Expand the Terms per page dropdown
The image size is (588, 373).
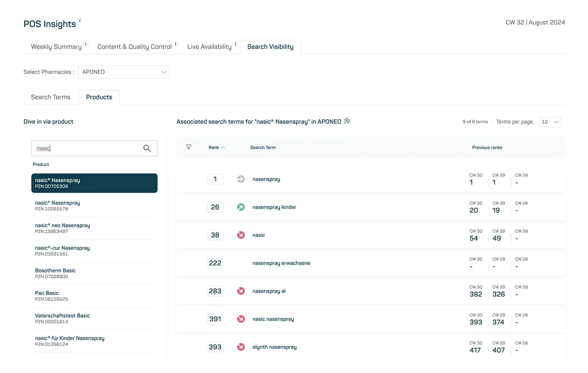point(550,122)
